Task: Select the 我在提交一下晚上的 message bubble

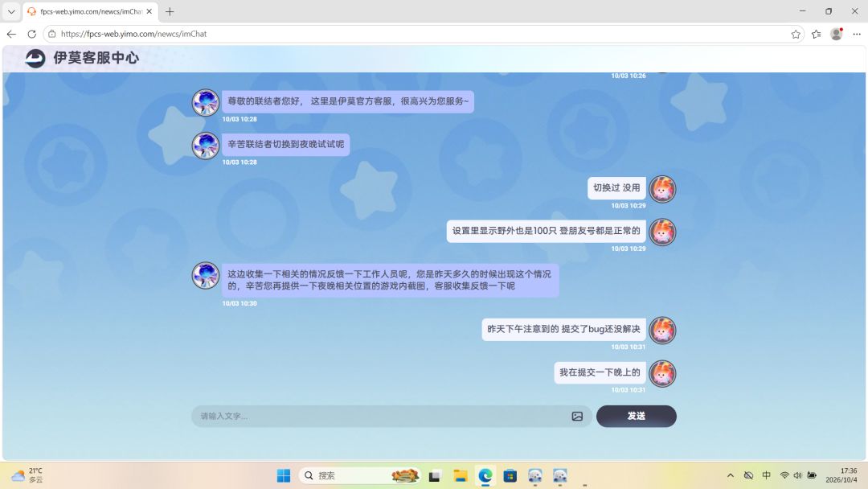Action: (600, 372)
